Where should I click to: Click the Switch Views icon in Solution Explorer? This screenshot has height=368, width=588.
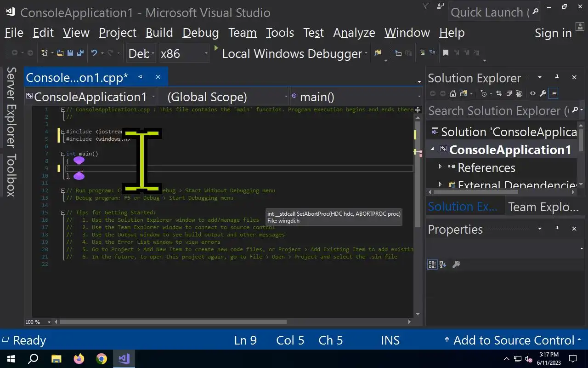[x=464, y=93]
